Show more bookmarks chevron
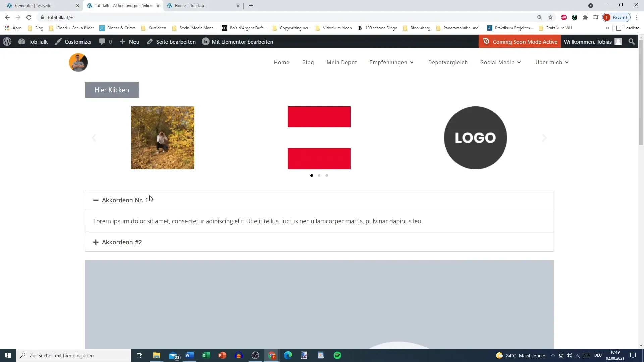 608,28
